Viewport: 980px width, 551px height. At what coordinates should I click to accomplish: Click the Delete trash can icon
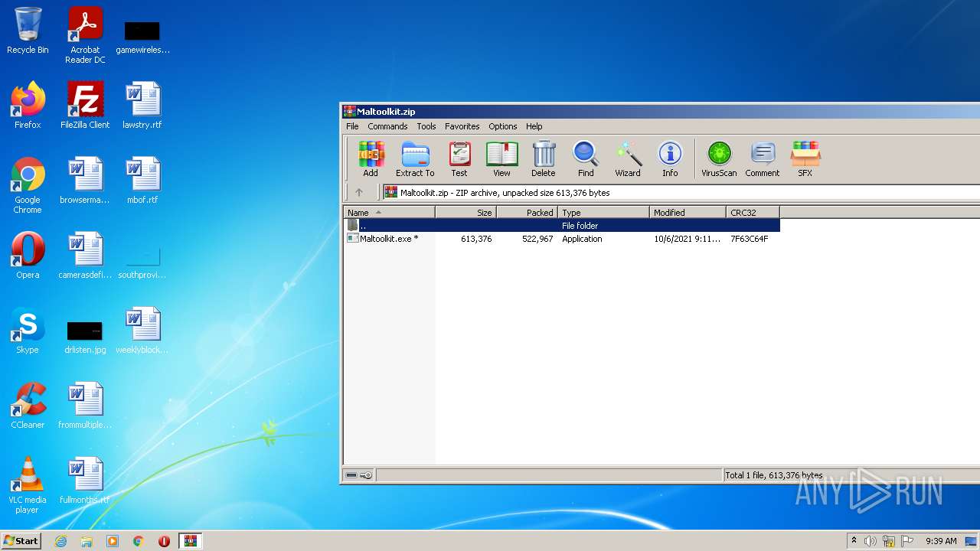(544, 159)
